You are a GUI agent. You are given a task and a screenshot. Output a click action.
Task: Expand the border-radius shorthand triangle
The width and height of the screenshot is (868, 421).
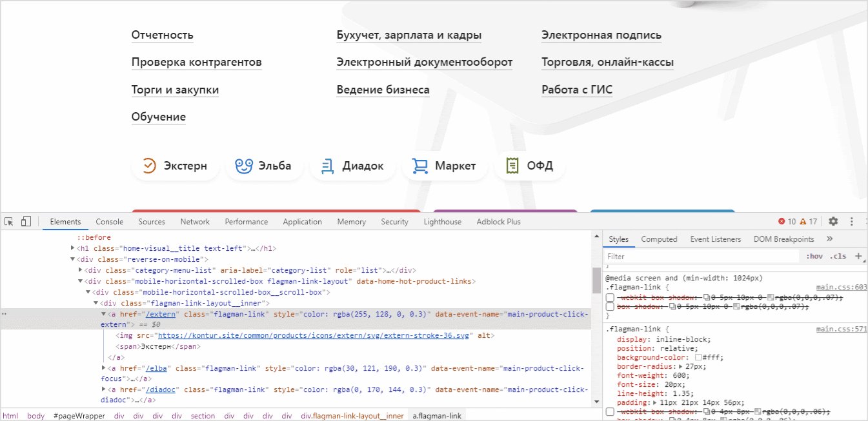[x=681, y=366]
